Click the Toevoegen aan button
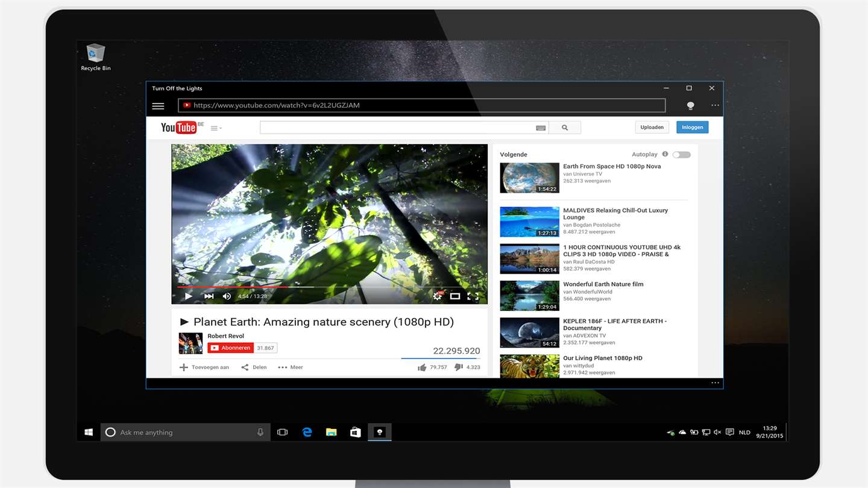The image size is (868, 488). (204, 367)
